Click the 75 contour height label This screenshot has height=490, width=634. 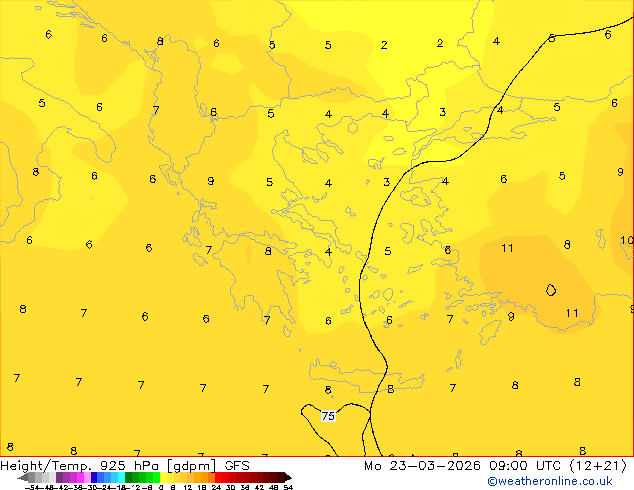point(328,416)
